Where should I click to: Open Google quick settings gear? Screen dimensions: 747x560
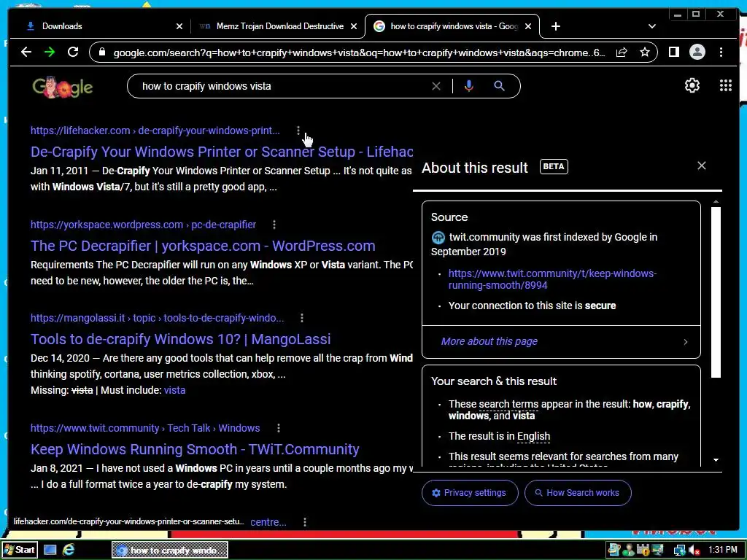point(692,85)
